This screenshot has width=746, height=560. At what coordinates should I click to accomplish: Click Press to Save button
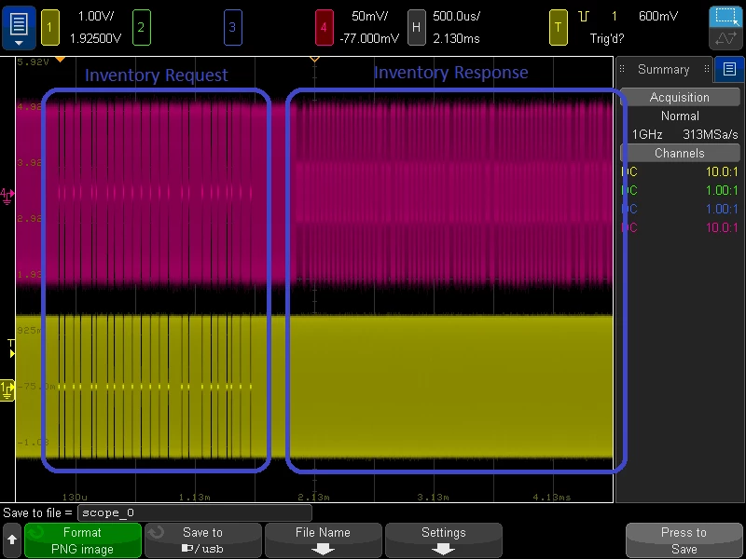pos(684,540)
